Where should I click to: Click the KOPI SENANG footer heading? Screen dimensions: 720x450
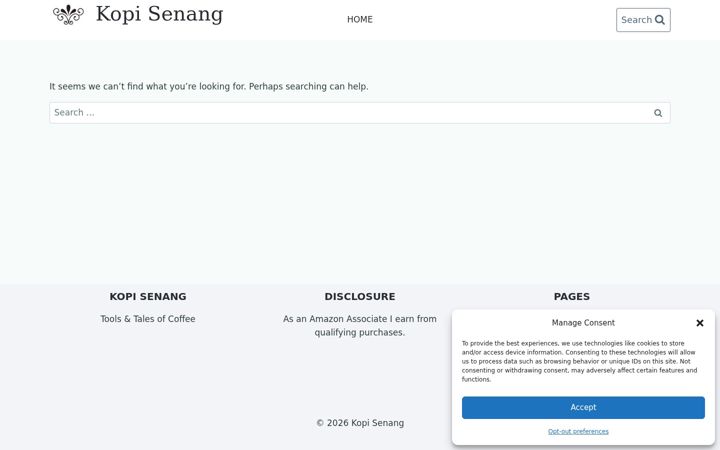148,297
